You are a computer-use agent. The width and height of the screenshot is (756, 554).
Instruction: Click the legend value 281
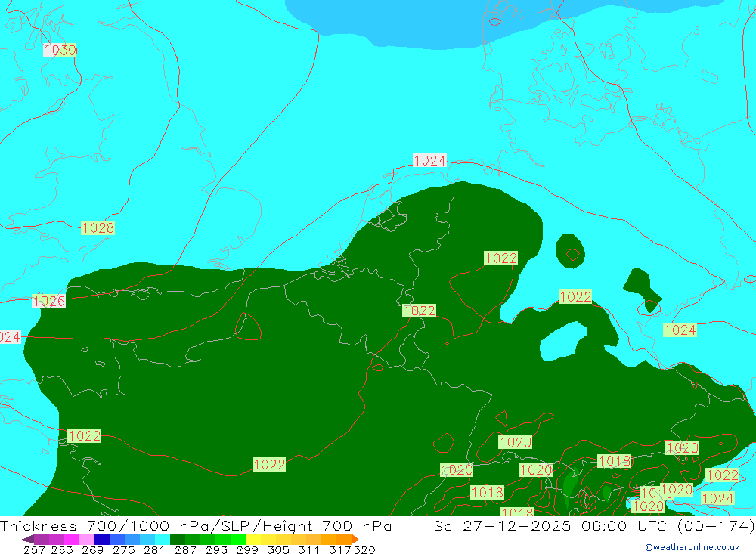tap(154, 550)
